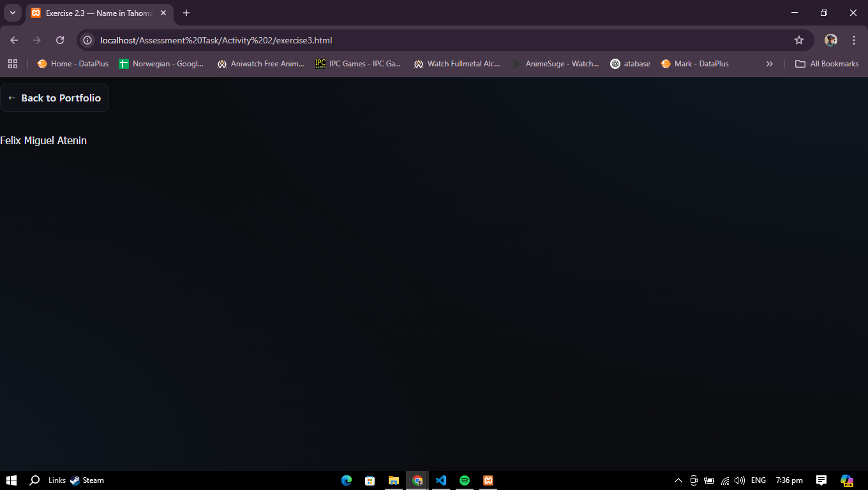Expand hidden system tray icons
Viewport: 868px width, 490px height.
[x=678, y=480]
